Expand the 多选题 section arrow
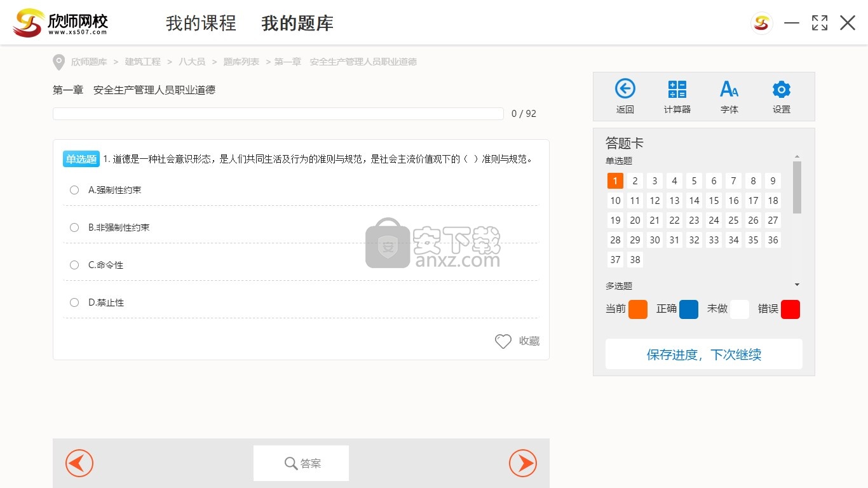This screenshot has width=868, height=488. tap(797, 285)
